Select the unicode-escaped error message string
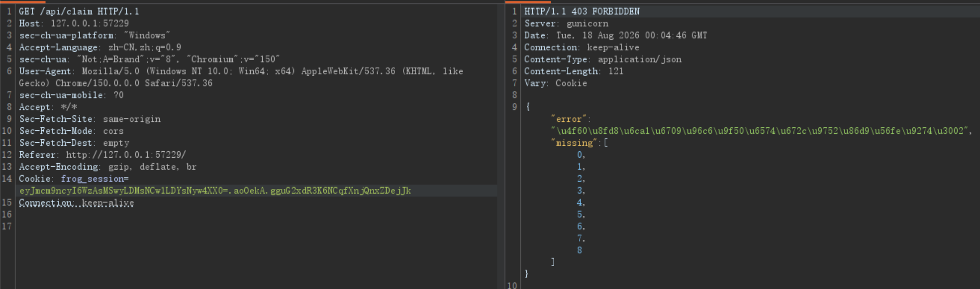The image size is (980, 289). click(x=760, y=131)
